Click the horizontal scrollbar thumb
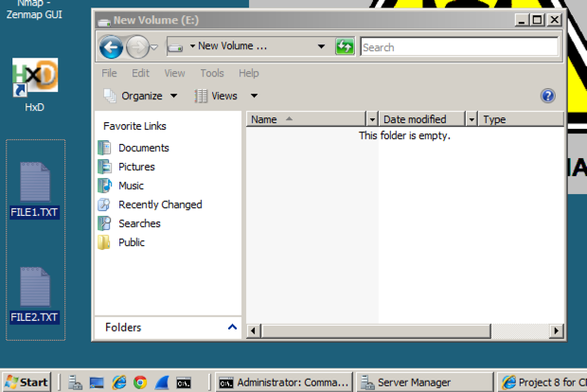This screenshot has height=392, width=587. click(376, 331)
